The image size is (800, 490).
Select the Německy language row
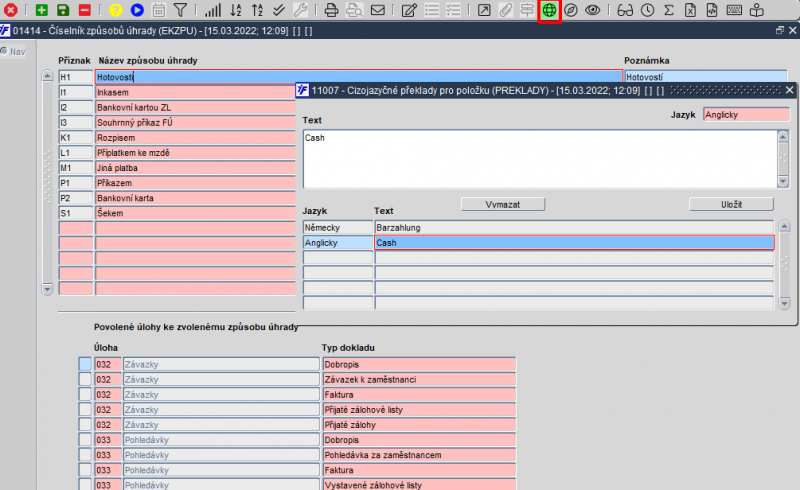coord(338,227)
